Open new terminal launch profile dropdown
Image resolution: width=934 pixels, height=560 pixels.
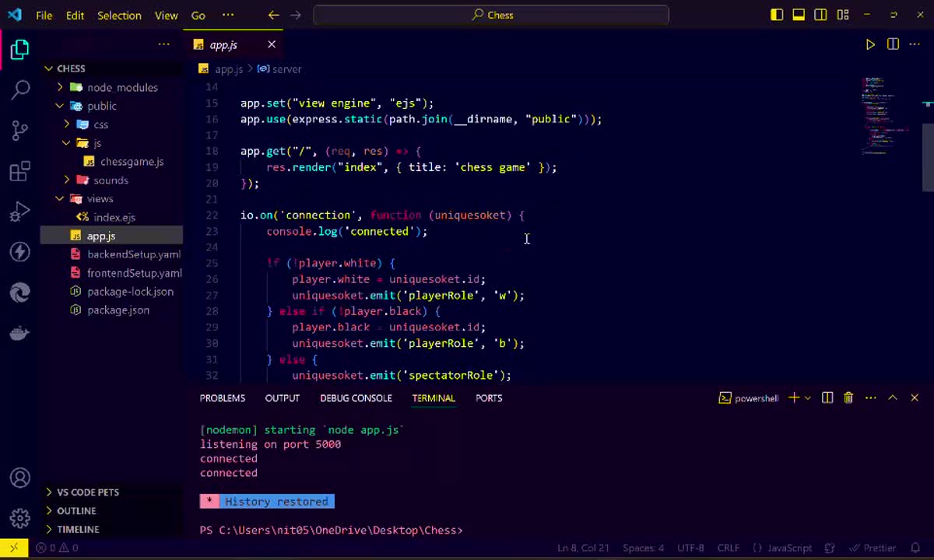point(807,398)
